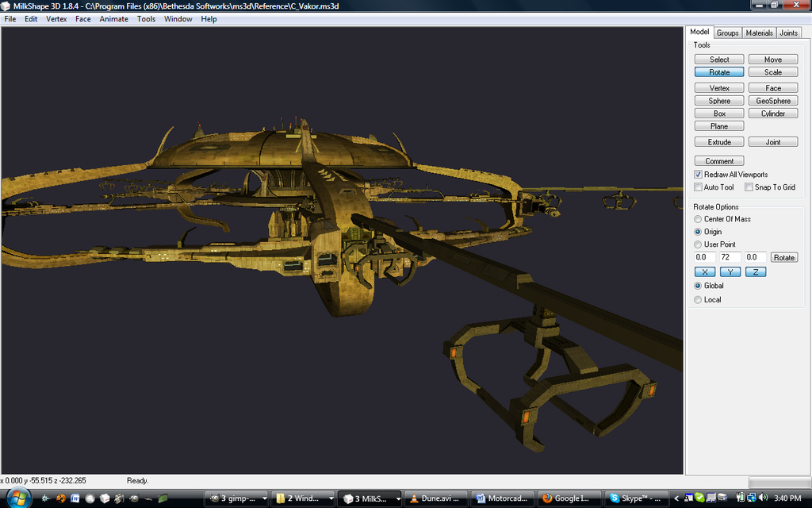Select the Plane tool
The height and width of the screenshot is (508, 812).
(x=718, y=125)
